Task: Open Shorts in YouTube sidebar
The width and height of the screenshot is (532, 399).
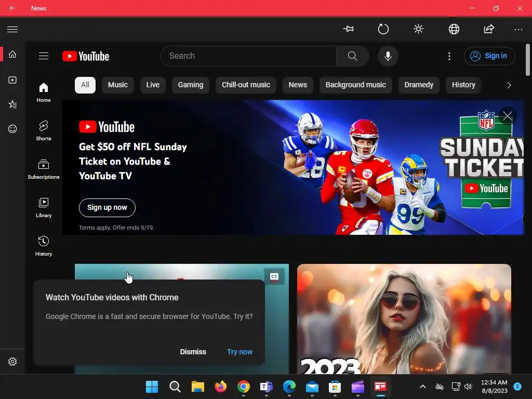Action: (44, 130)
